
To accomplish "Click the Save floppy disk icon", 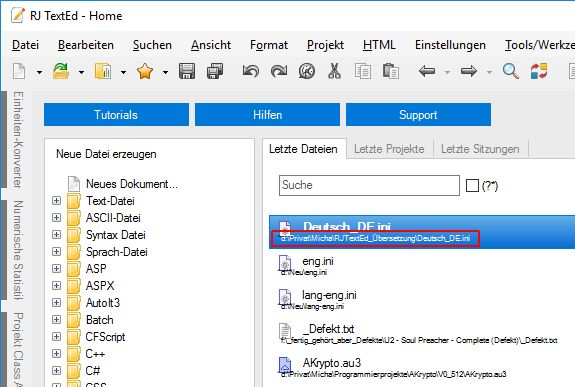I will 187,71.
